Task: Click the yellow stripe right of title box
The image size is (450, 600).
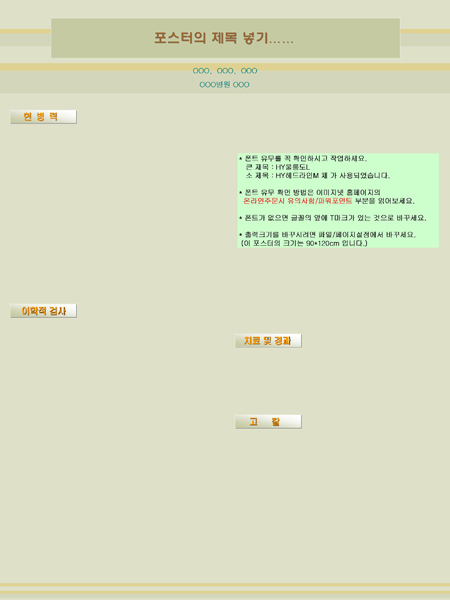Action: tap(425, 31)
